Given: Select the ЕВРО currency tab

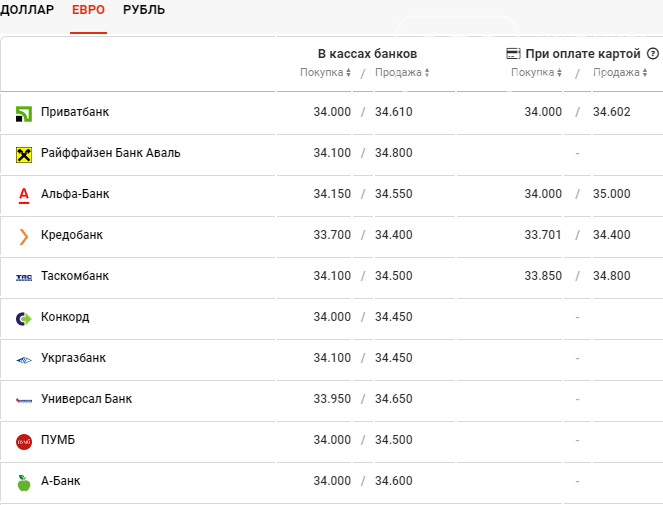Looking at the screenshot, I should pos(88,10).
